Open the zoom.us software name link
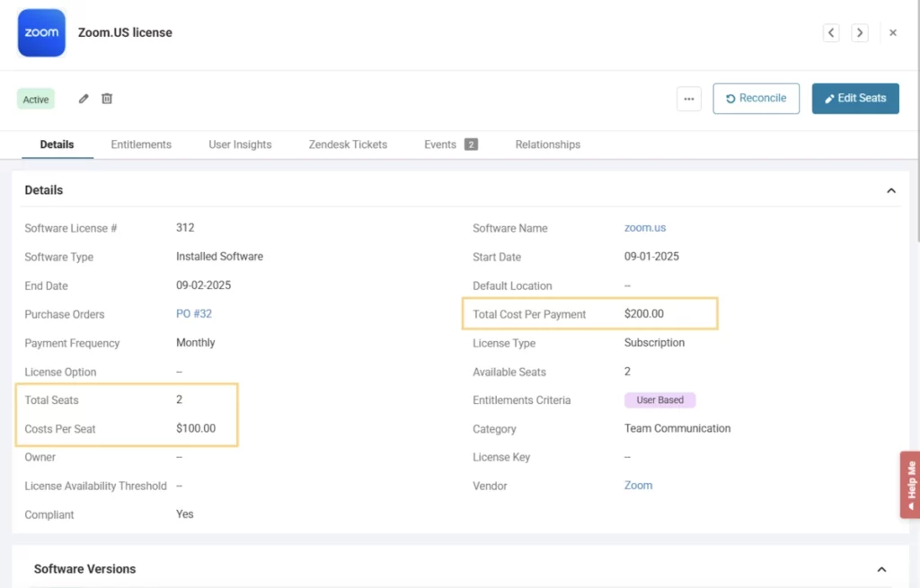Image resolution: width=920 pixels, height=588 pixels. click(x=645, y=228)
